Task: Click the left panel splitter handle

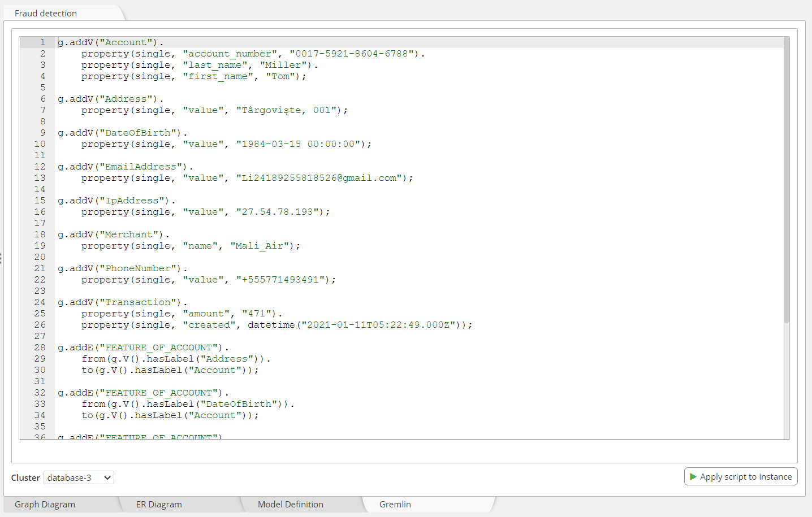Action: click(1, 258)
